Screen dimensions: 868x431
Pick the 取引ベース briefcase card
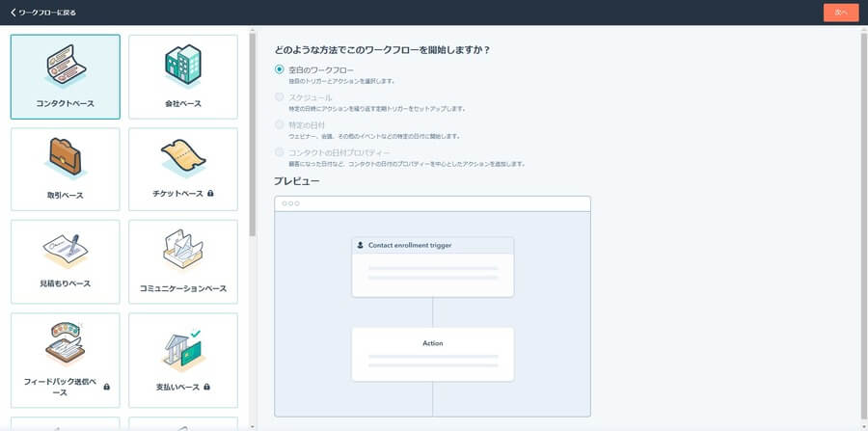(66, 170)
